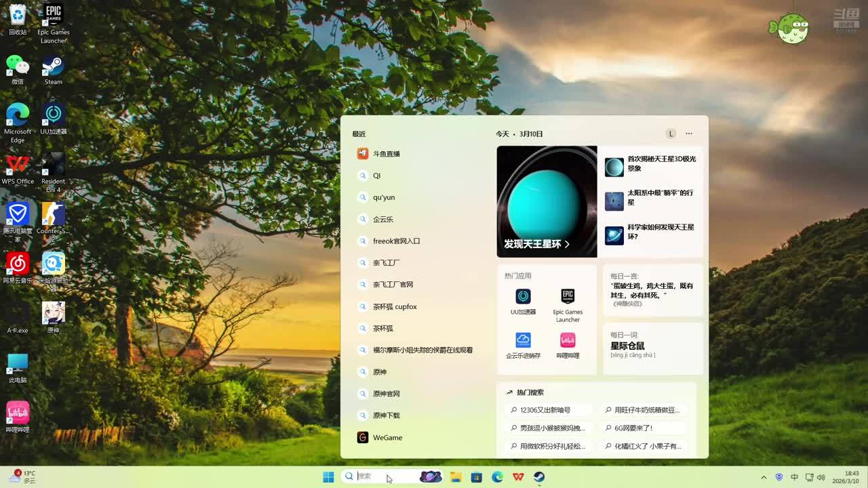Click the Steam icon in the taskbar

click(x=539, y=476)
